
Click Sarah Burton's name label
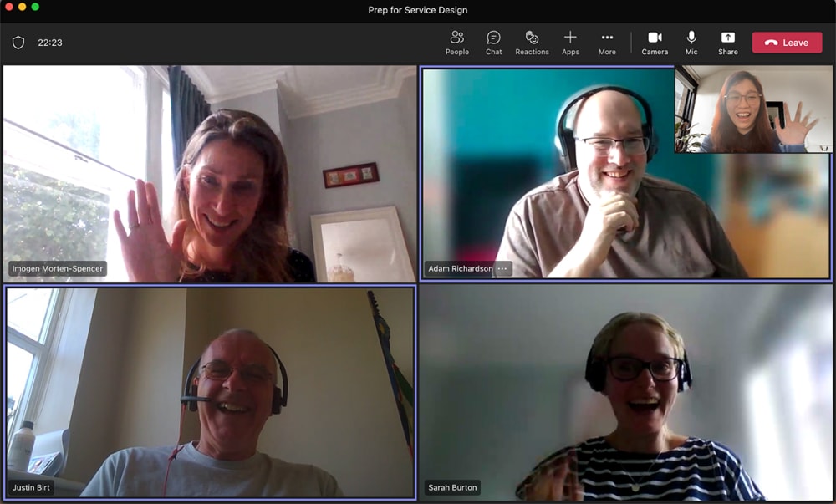point(452,487)
